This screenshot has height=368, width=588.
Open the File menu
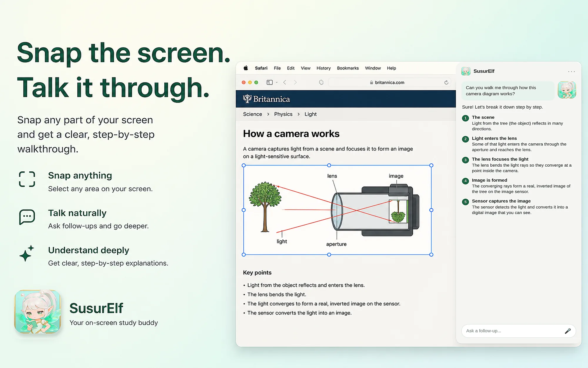pos(277,68)
